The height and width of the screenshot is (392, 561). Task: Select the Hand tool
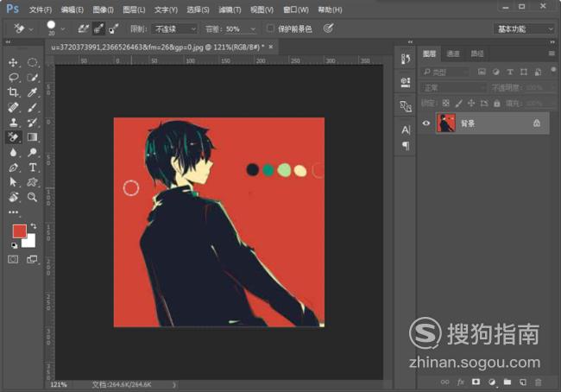[x=13, y=197]
